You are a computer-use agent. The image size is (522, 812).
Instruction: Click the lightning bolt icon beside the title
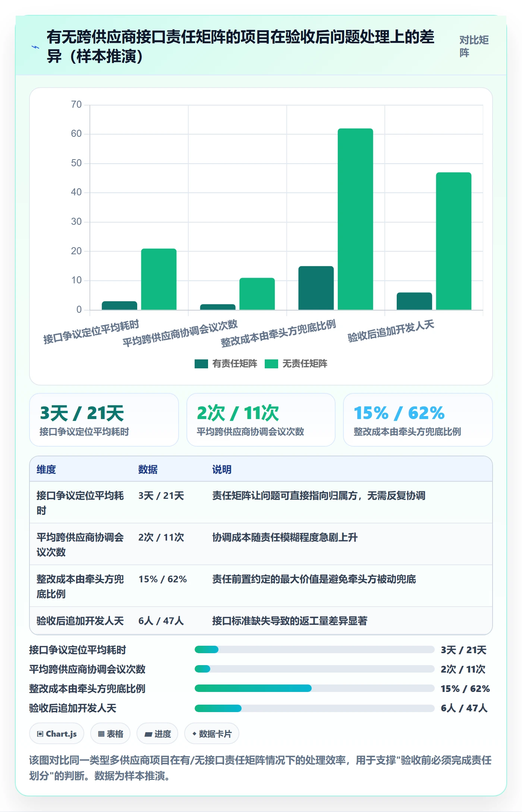(x=35, y=47)
